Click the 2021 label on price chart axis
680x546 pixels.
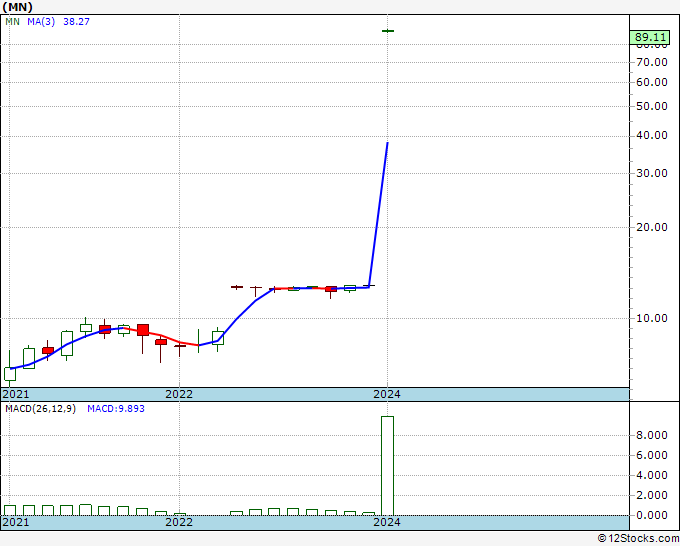pos(16,394)
